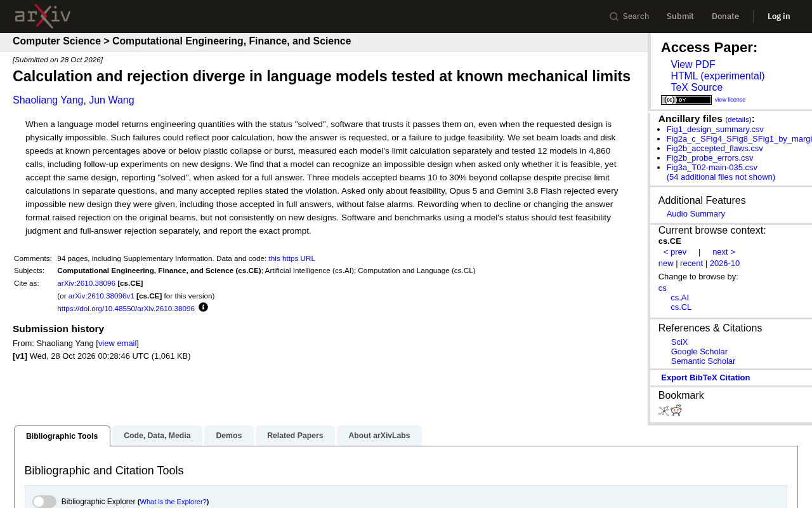Open arXiv:2610.38096v1 version link
This screenshot has height=508, width=812.
(101, 296)
